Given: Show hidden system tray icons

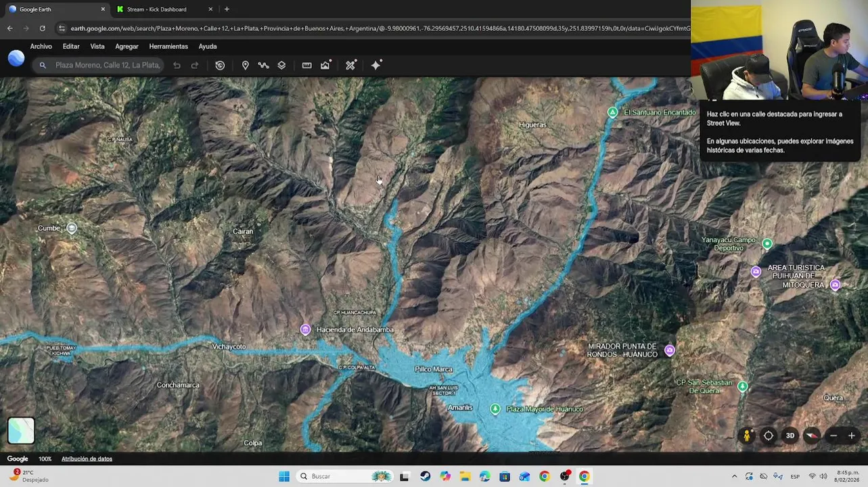Looking at the screenshot, I should [734, 477].
